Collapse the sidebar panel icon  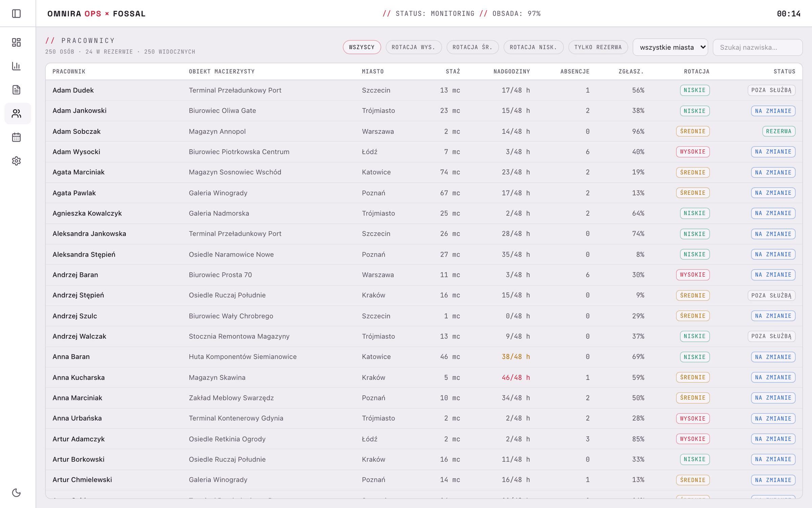(16, 14)
